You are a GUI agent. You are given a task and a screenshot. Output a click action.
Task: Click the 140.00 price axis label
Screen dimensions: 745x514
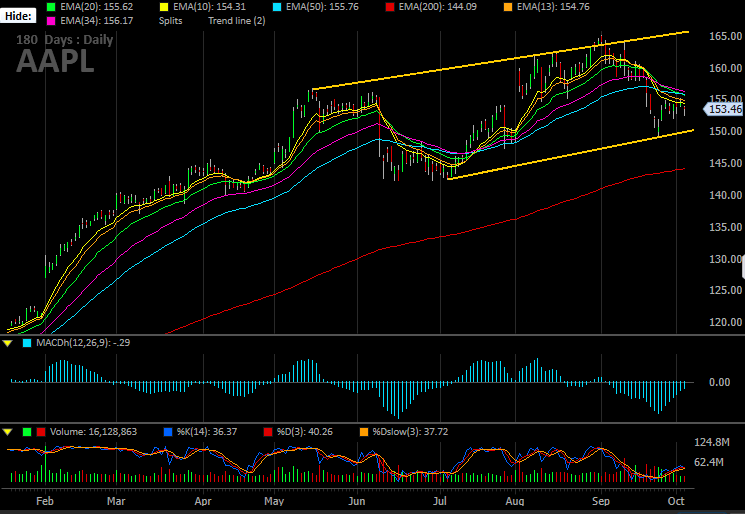click(x=726, y=195)
